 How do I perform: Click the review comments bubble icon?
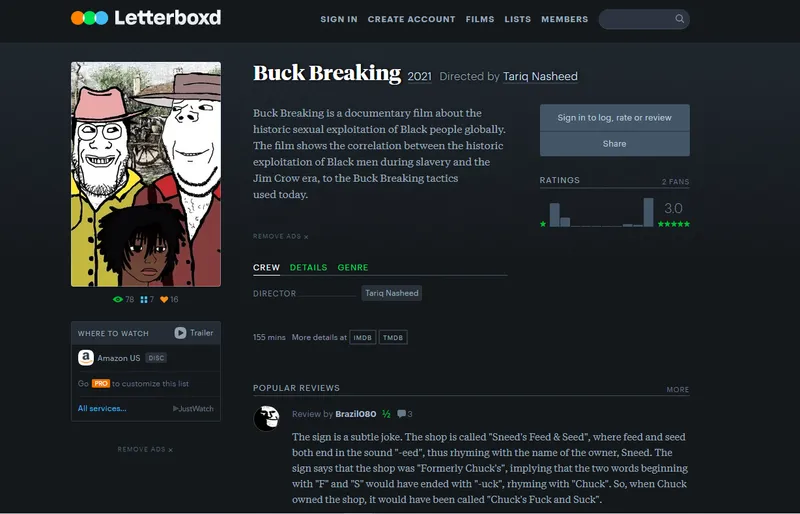point(401,414)
